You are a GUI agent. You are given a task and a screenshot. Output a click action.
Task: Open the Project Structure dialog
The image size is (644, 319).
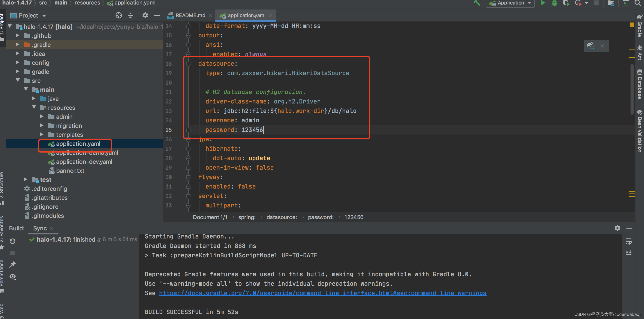[611, 3]
